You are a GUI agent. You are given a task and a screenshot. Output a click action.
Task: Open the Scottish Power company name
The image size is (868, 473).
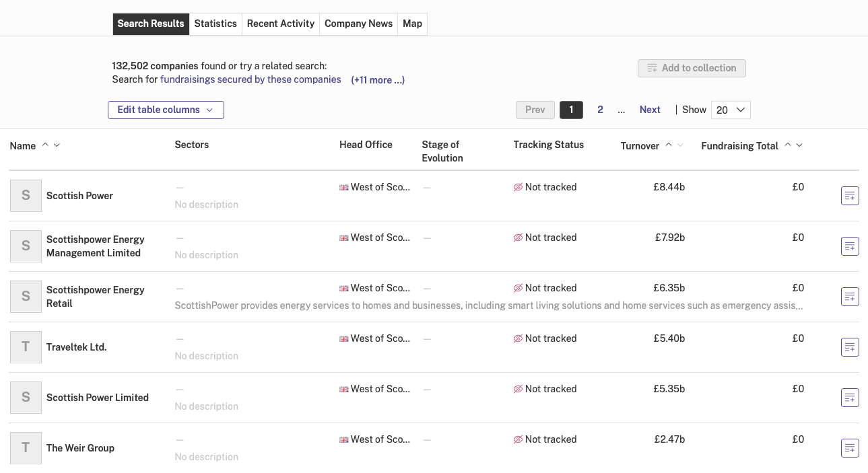pyautogui.click(x=79, y=196)
